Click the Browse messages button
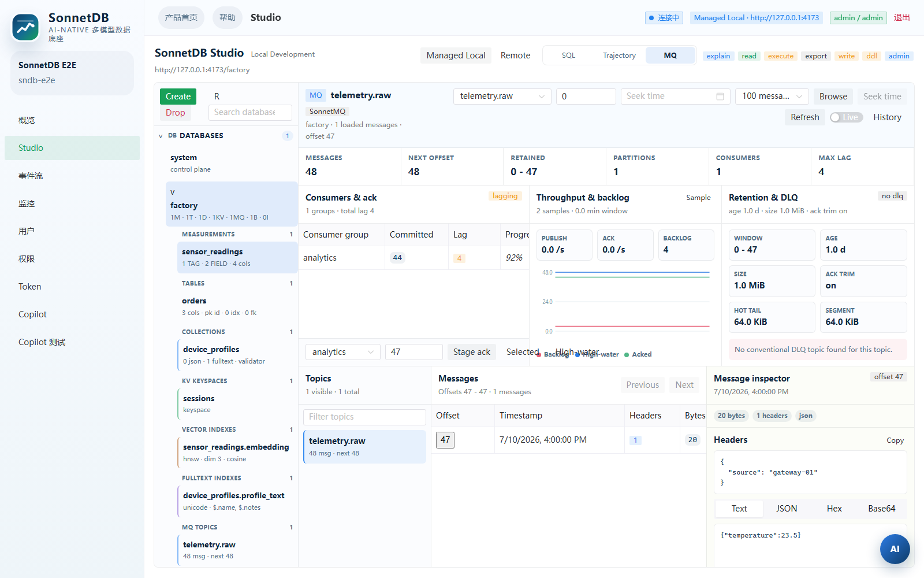The width and height of the screenshot is (924, 578). pyautogui.click(x=833, y=97)
